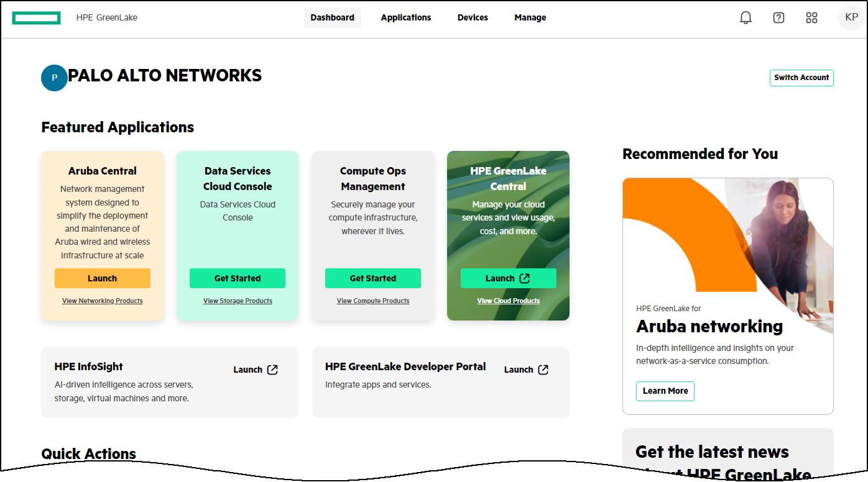Click external link icon on HPE GreenLake Central Launch
The width and height of the screenshot is (868, 482).
(524, 278)
